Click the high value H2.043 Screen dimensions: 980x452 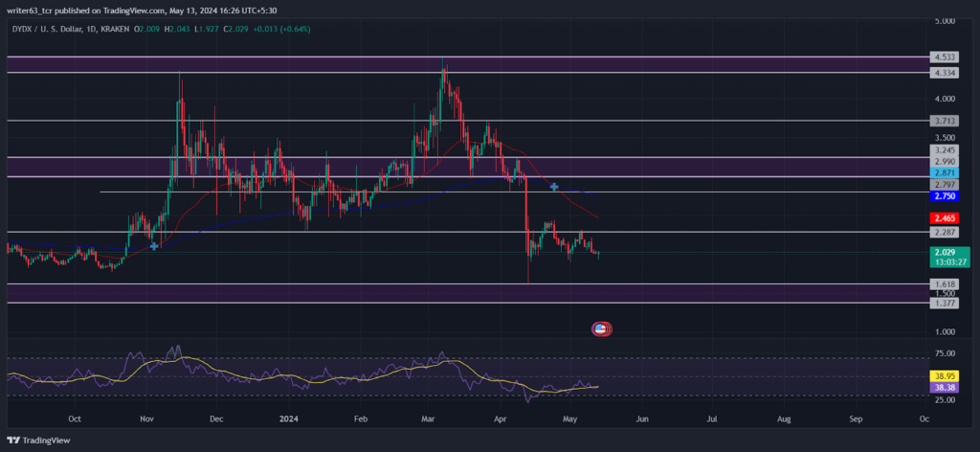point(177,30)
